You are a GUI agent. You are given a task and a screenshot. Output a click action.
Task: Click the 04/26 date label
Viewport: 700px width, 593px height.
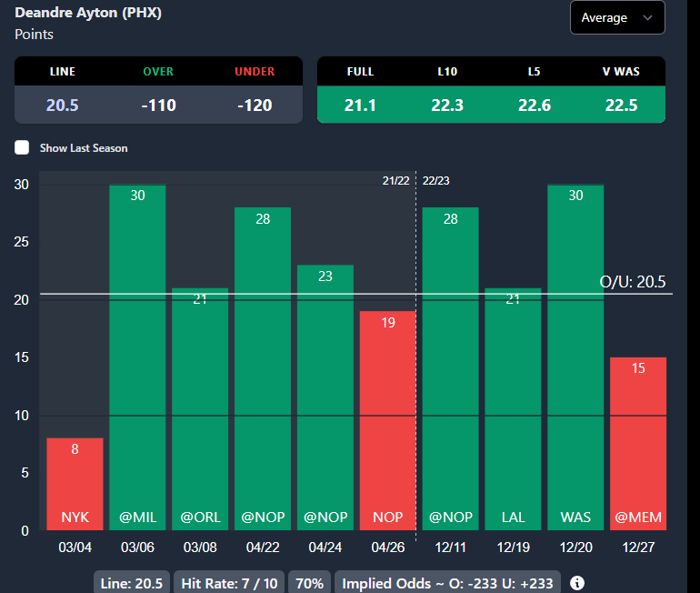[x=388, y=547]
